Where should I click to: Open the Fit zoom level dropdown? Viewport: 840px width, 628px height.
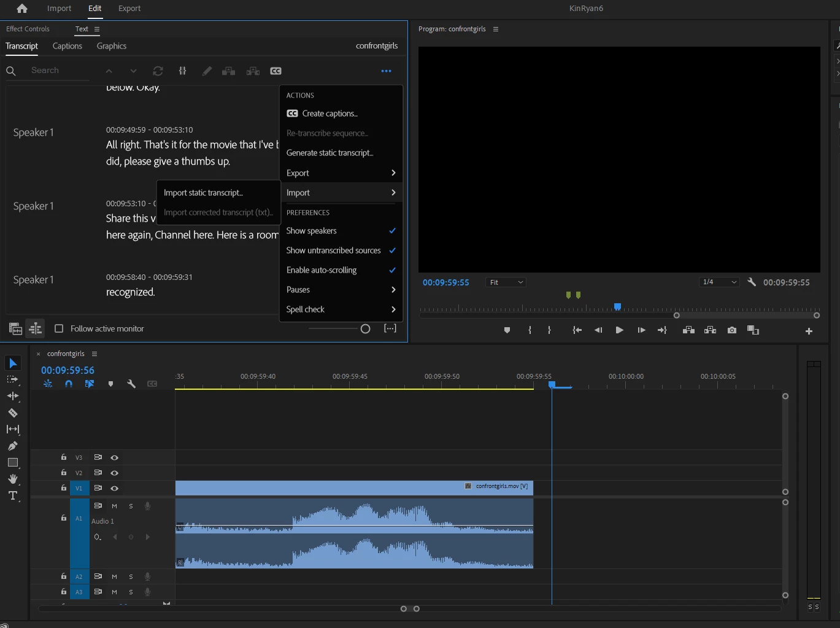(506, 282)
